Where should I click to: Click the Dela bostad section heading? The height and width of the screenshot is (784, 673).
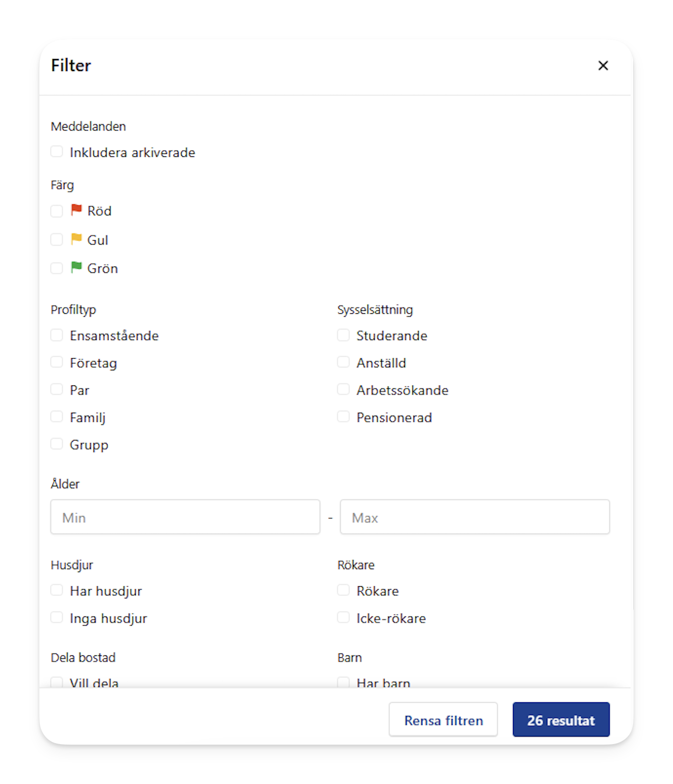click(x=83, y=657)
